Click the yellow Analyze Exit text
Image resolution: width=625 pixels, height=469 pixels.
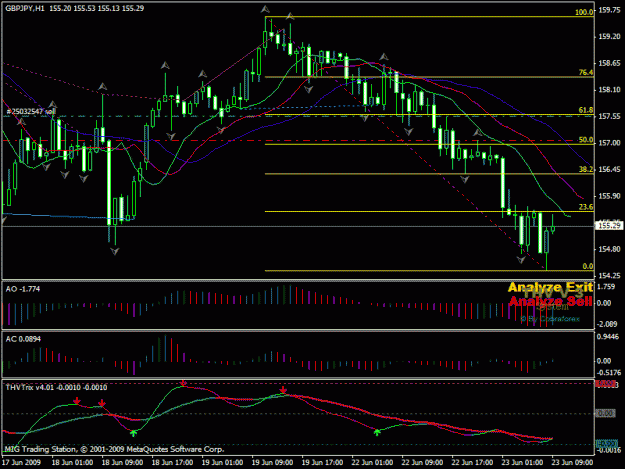(550, 287)
